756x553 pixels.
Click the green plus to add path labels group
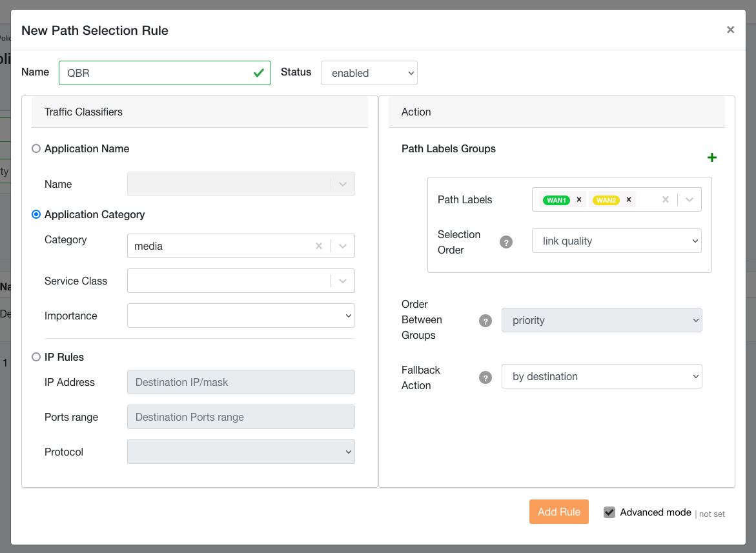[712, 158]
